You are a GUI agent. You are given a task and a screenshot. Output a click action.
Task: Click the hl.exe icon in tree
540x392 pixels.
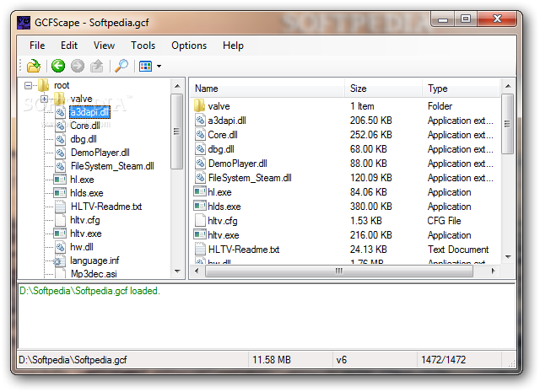[60, 180]
